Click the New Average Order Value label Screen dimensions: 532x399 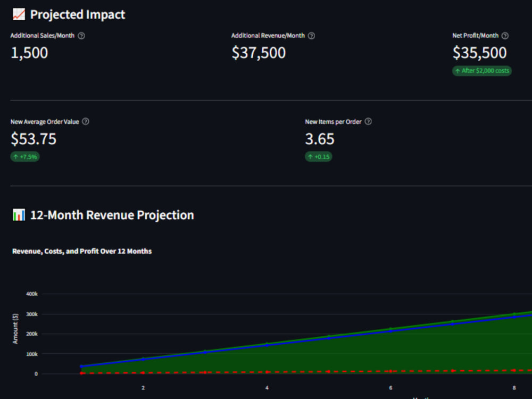click(x=45, y=122)
